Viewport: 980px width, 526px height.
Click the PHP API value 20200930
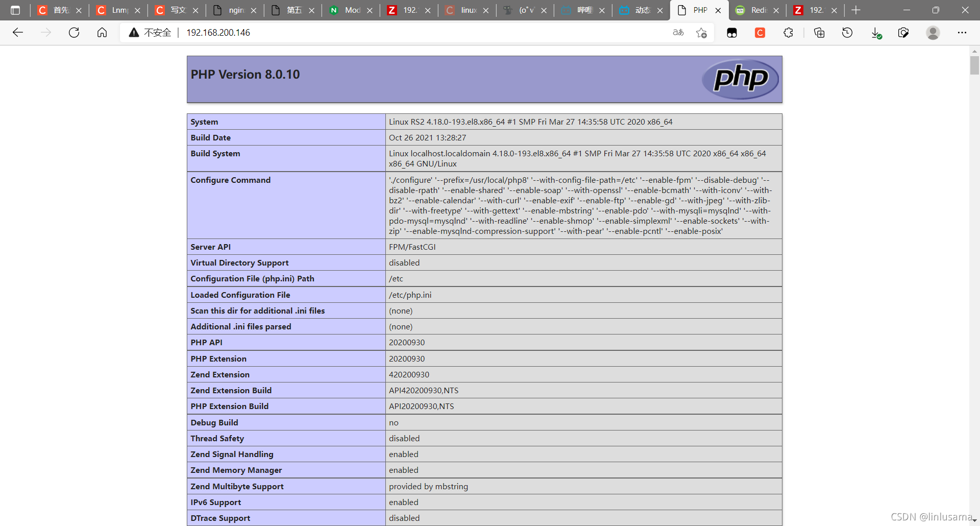(407, 343)
